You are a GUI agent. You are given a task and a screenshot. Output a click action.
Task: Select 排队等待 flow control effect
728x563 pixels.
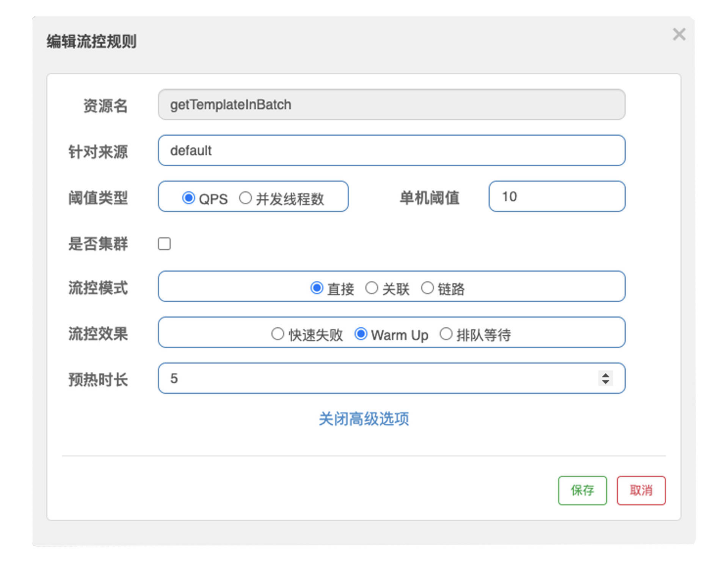[x=446, y=334]
